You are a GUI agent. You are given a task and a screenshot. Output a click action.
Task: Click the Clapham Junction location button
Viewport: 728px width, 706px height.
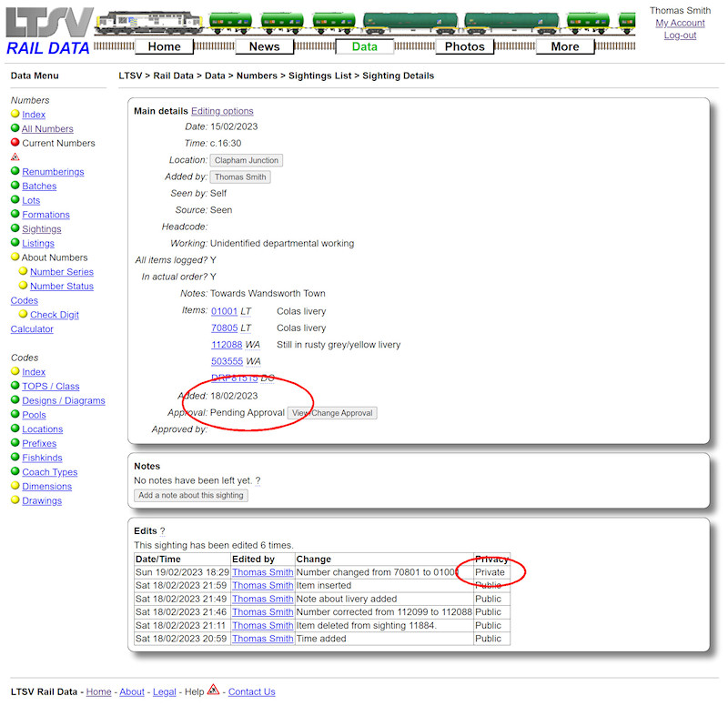[x=248, y=160]
